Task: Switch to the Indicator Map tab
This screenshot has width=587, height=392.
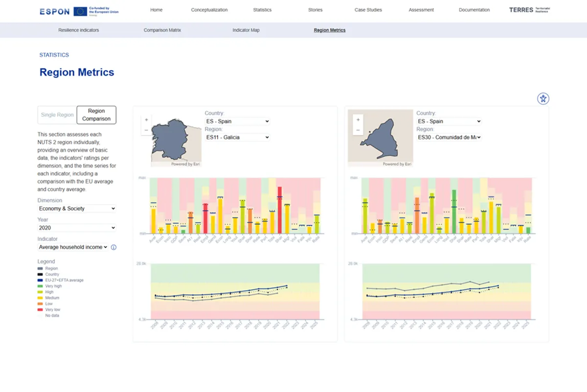Action: 246,30
